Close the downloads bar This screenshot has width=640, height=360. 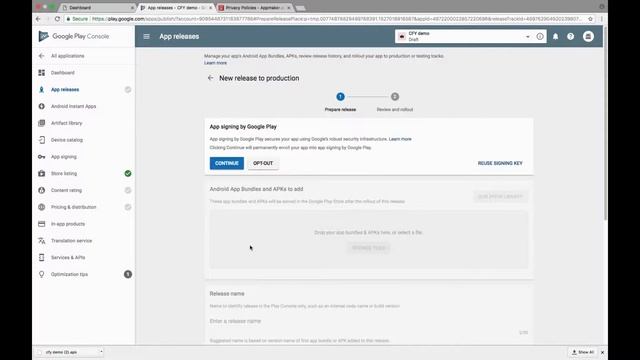tap(602, 352)
